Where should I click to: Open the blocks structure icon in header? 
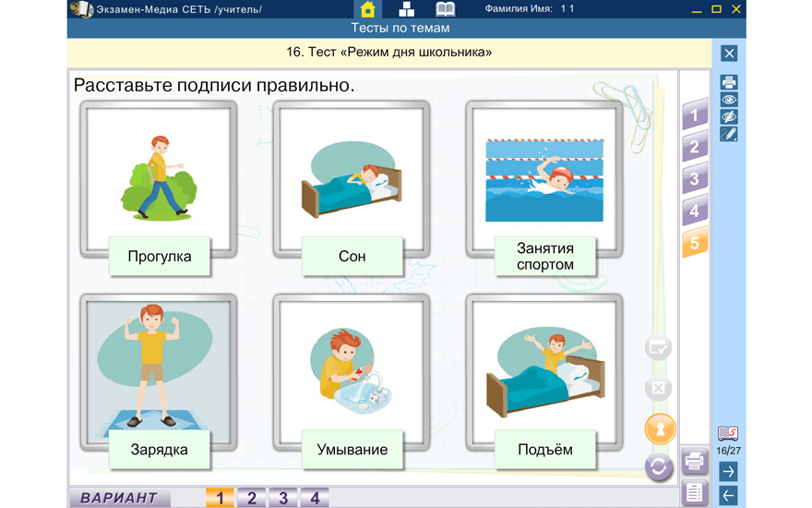(x=406, y=9)
